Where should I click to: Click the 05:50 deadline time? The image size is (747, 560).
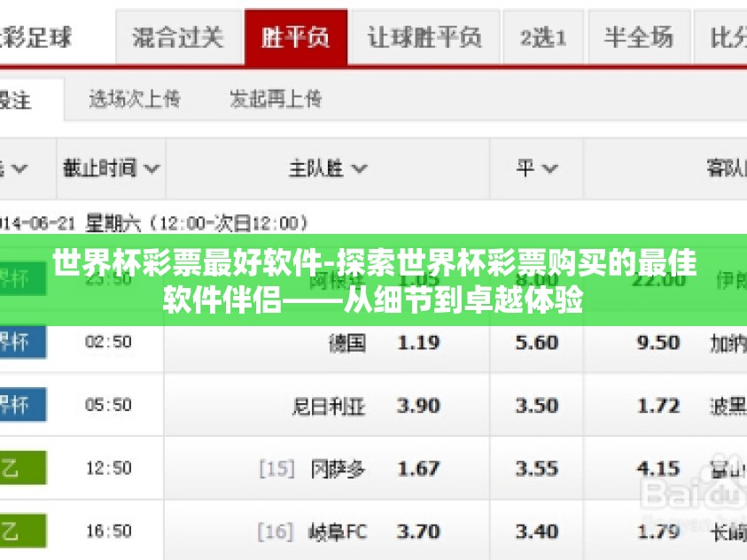(109, 405)
